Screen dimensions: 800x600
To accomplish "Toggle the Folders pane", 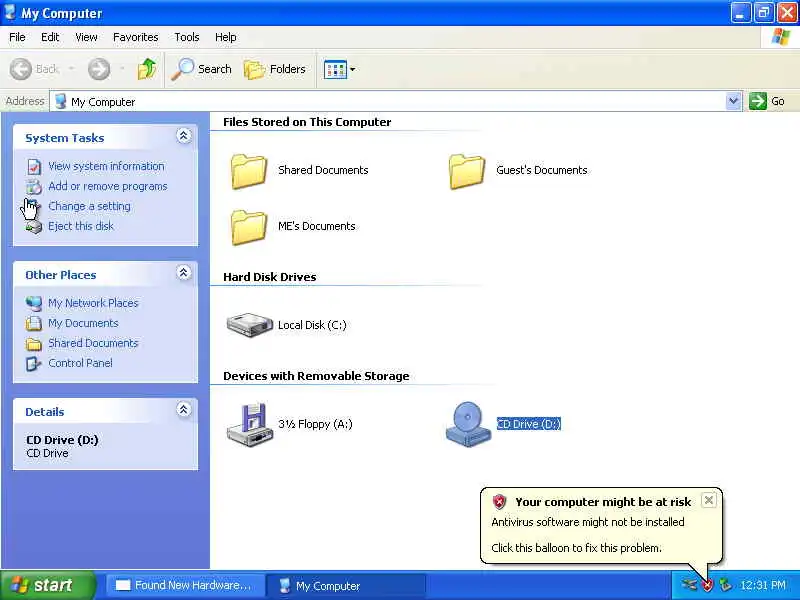I will 274,69.
